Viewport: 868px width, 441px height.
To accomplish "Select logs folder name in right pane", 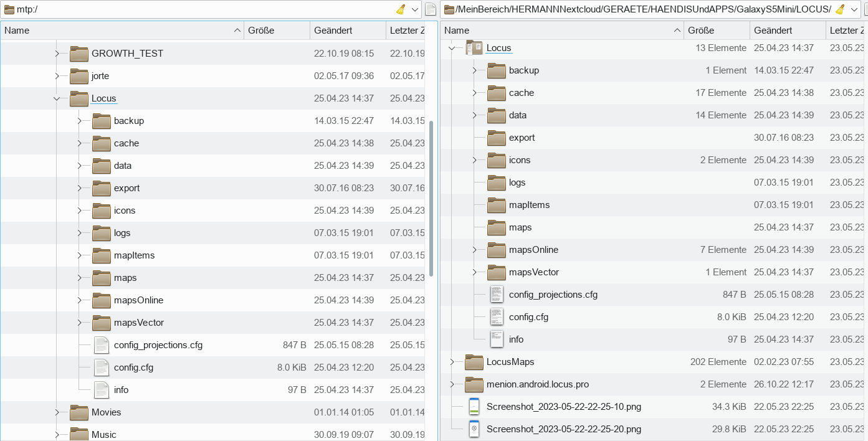I will point(517,183).
